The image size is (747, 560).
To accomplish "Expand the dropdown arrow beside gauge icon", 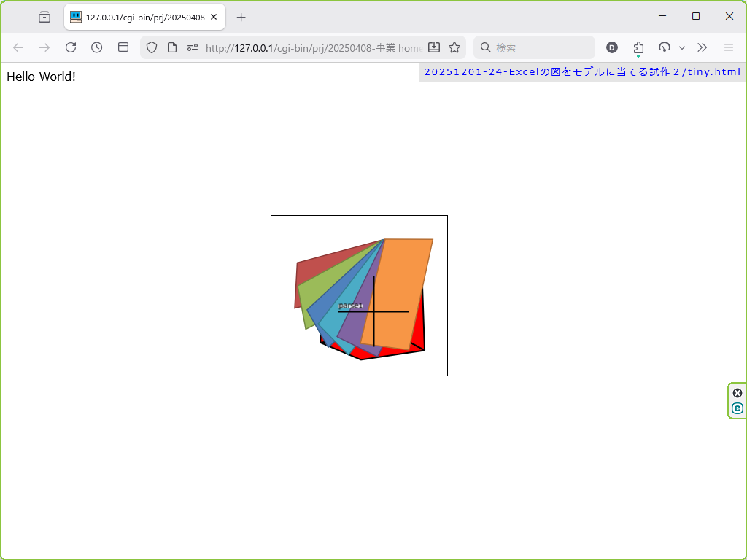I will pos(682,47).
